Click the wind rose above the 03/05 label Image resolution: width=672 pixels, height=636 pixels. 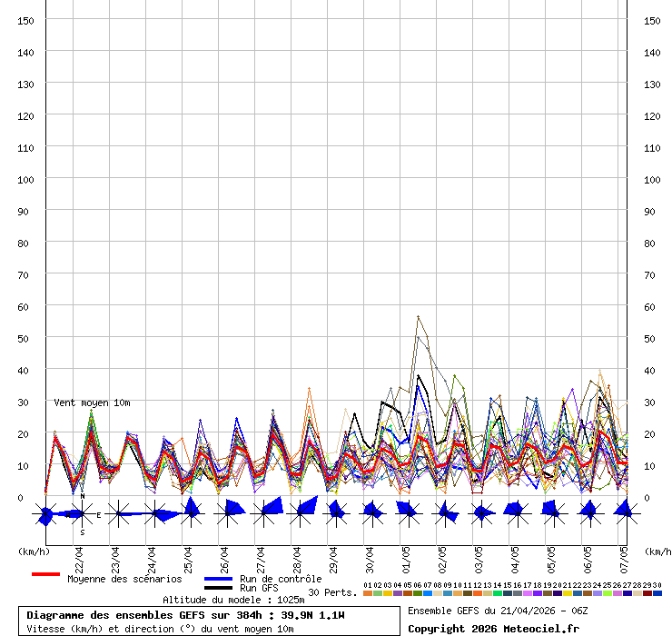(x=481, y=512)
